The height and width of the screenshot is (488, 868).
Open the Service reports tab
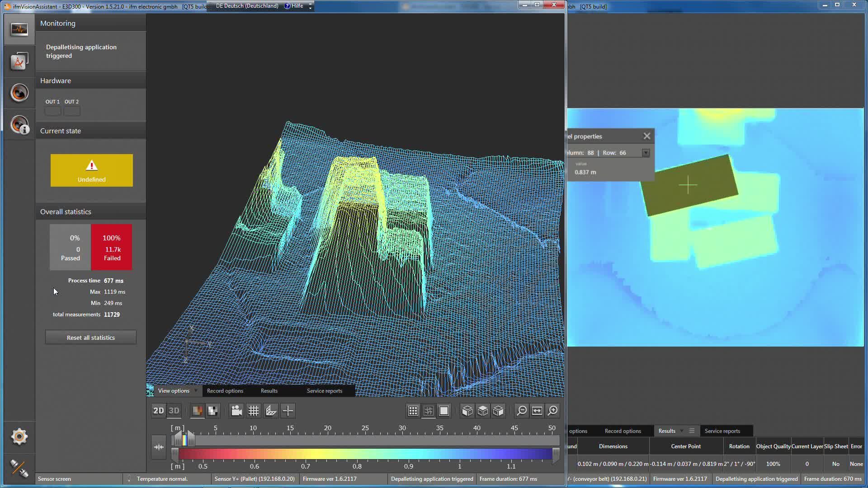[x=324, y=391]
